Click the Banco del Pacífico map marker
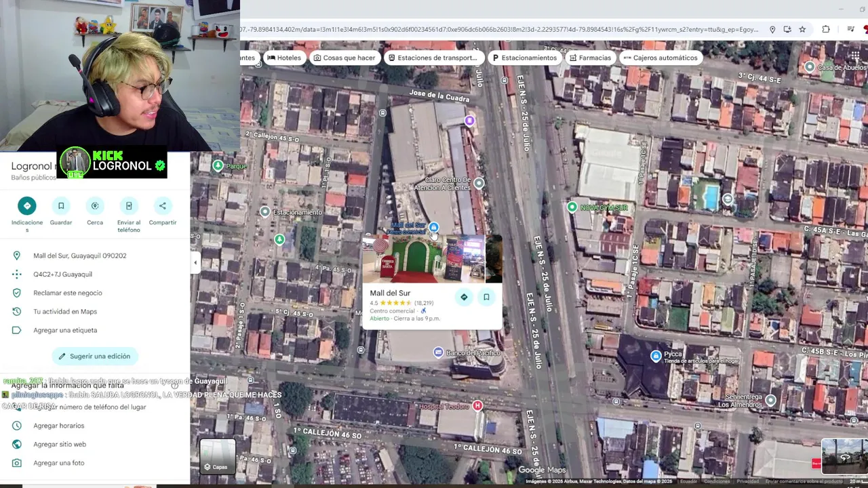The width and height of the screenshot is (868, 488). click(x=438, y=352)
